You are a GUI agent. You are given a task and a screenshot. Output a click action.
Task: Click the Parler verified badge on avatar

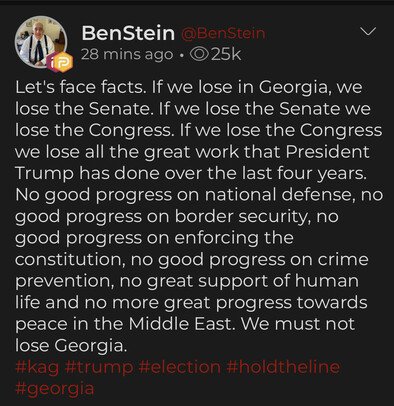(62, 62)
